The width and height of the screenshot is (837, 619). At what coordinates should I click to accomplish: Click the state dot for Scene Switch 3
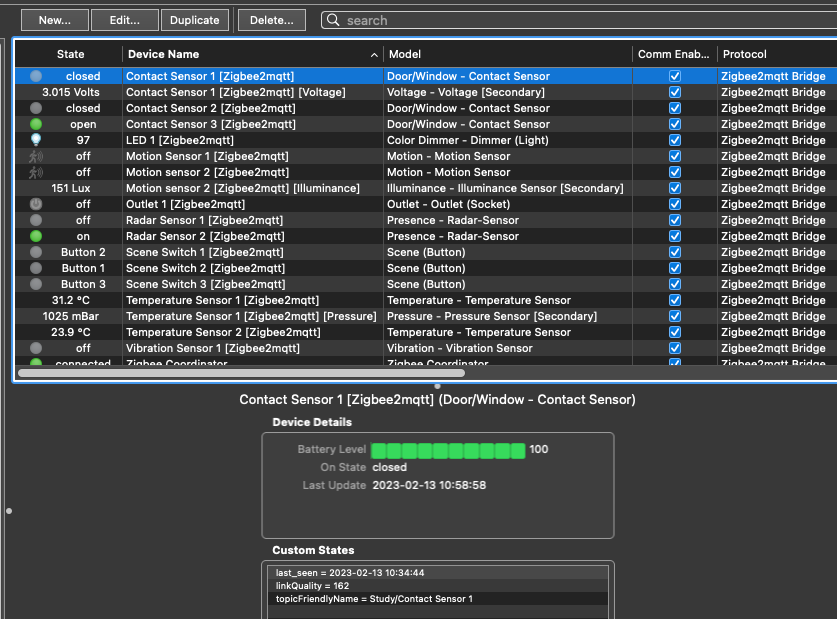point(36,284)
